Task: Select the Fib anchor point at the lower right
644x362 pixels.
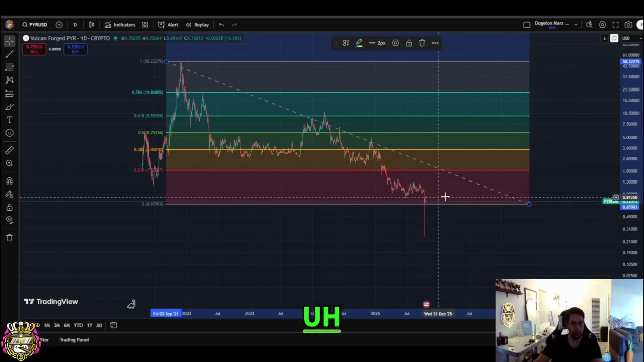Action: pyautogui.click(x=529, y=204)
